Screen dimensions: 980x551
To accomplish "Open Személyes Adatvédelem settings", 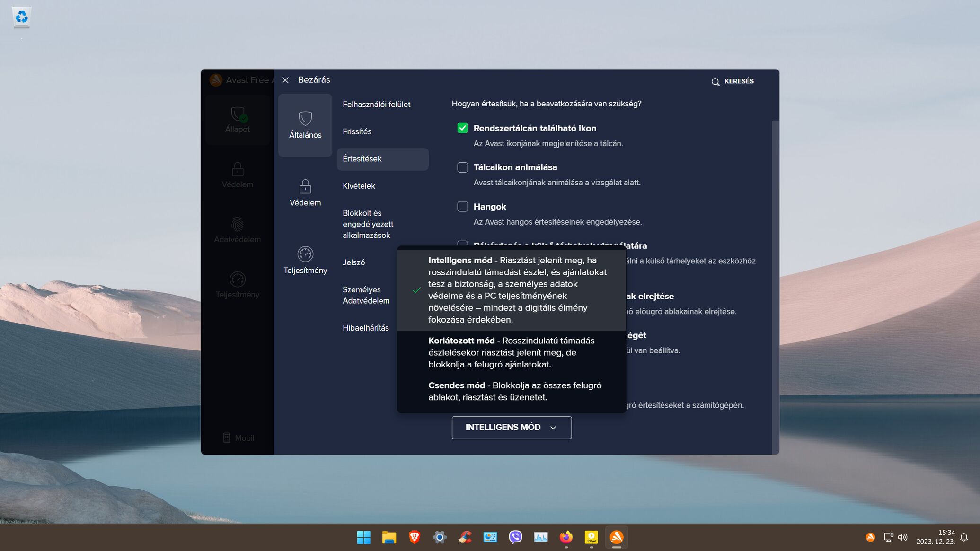I will coord(366,295).
